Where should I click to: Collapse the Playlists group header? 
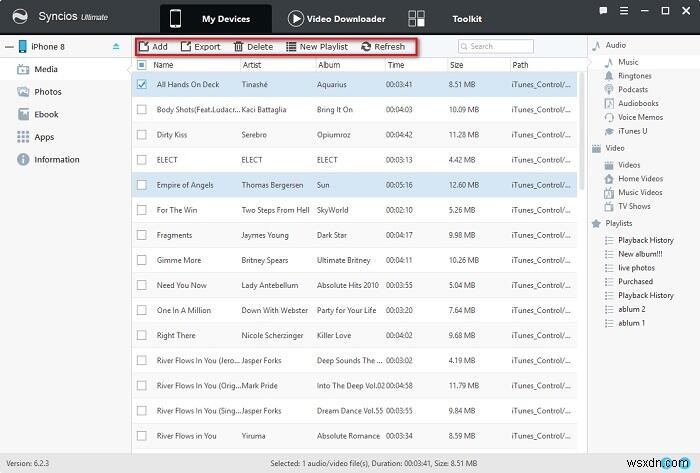point(618,223)
